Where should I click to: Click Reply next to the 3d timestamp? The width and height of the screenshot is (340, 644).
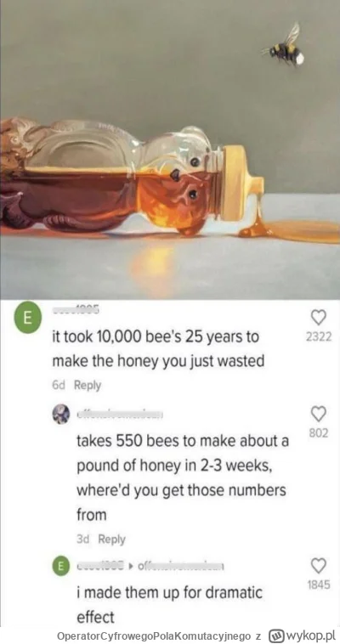pos(111,539)
